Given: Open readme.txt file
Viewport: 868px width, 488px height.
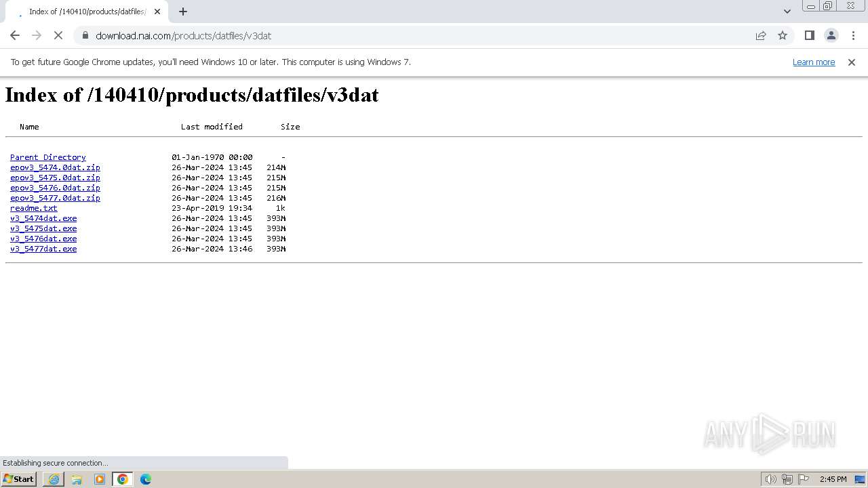Looking at the screenshot, I should click(34, 208).
